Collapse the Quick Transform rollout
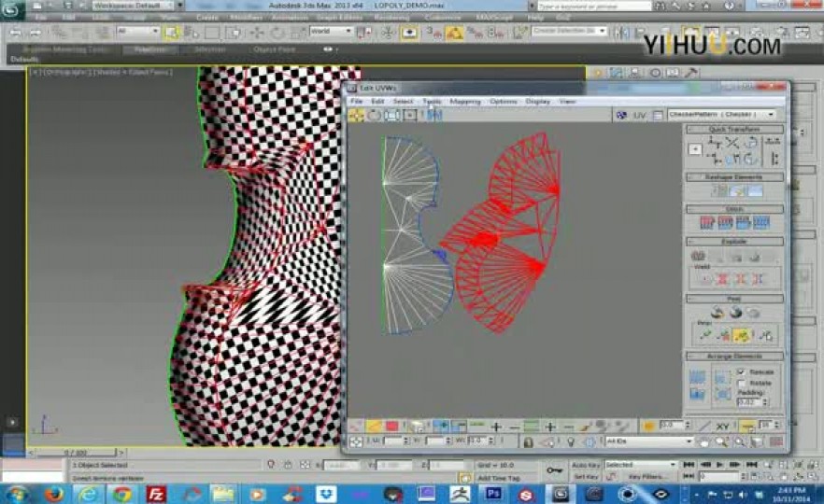 (x=734, y=129)
